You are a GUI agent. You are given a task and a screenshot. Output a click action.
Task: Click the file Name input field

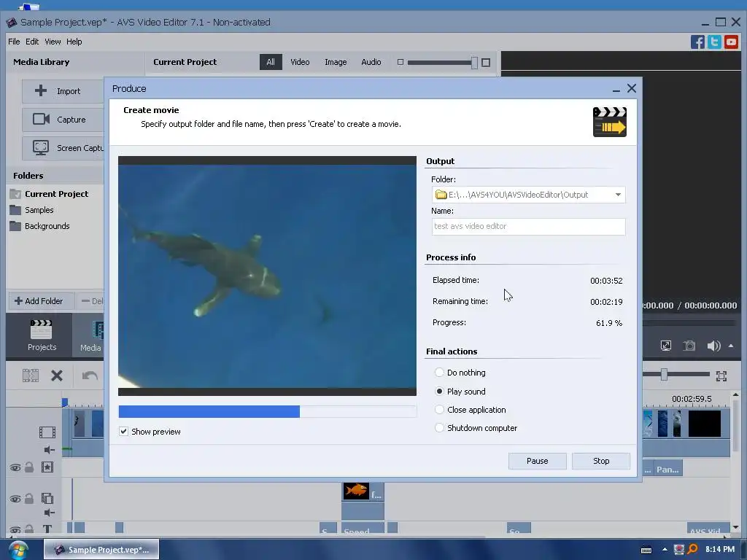click(528, 227)
